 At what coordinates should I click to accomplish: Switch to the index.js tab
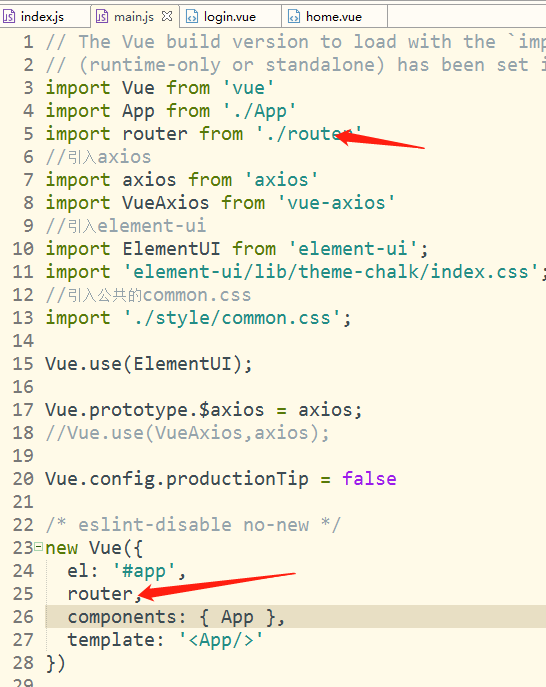click(42, 17)
